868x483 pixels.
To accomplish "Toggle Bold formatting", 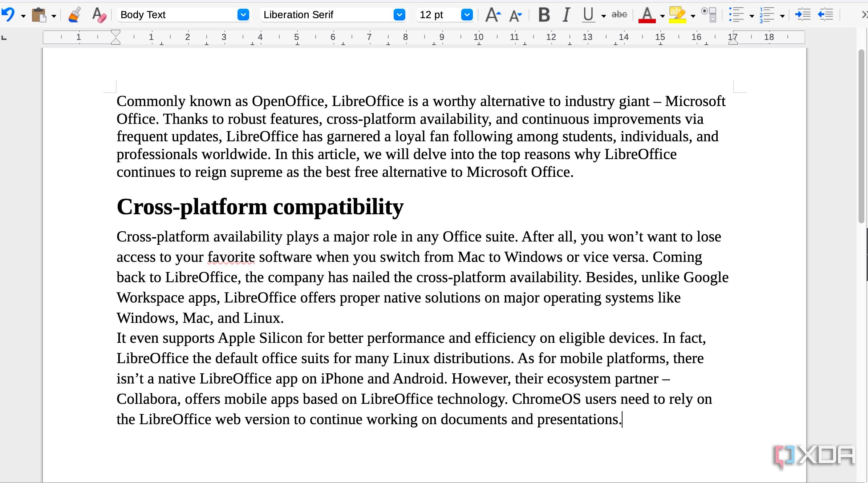I will coord(544,15).
